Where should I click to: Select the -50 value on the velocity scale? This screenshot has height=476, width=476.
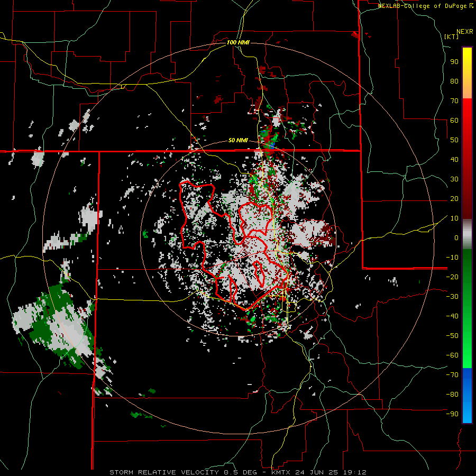452,335
